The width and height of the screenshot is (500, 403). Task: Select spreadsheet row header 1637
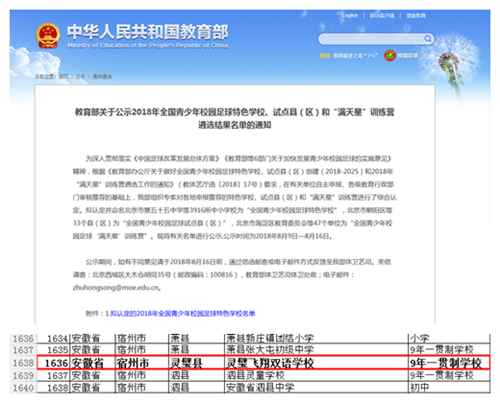23,350
